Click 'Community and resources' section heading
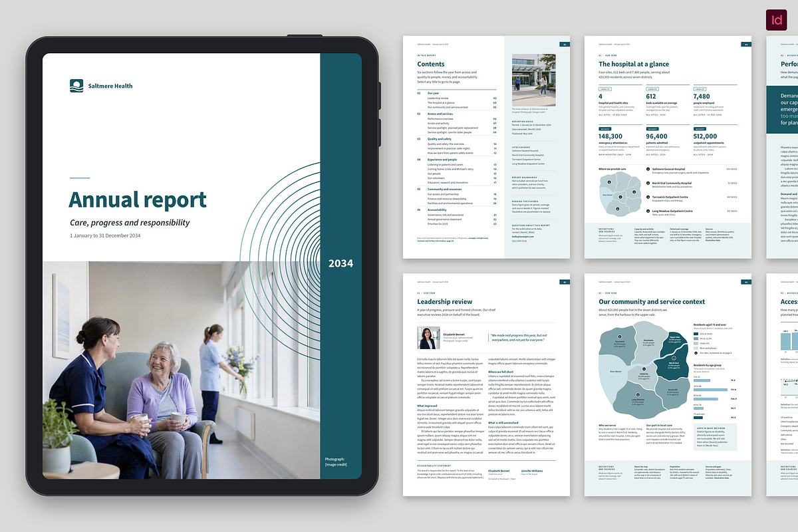Image resolution: width=798 pixels, height=532 pixels. pyautogui.click(x=445, y=190)
